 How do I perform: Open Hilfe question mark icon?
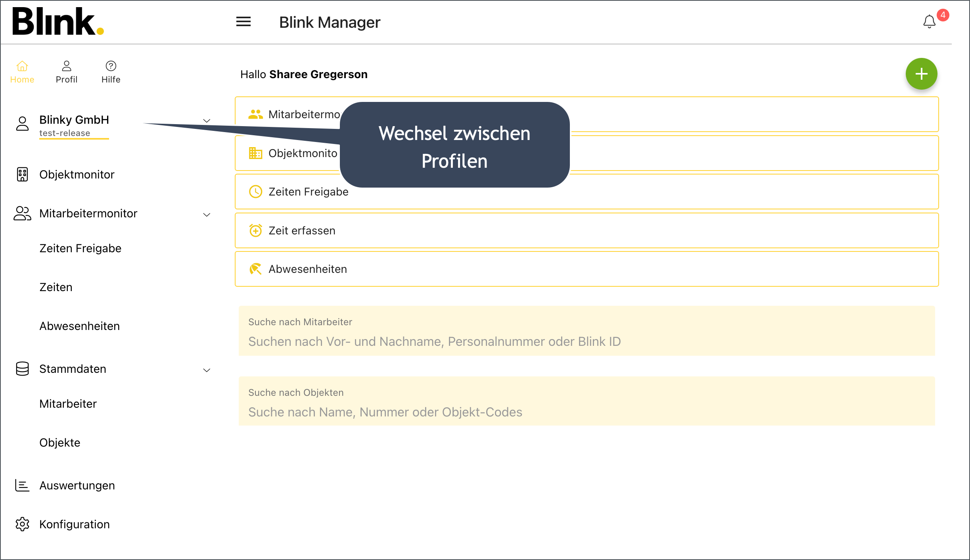pos(111,66)
